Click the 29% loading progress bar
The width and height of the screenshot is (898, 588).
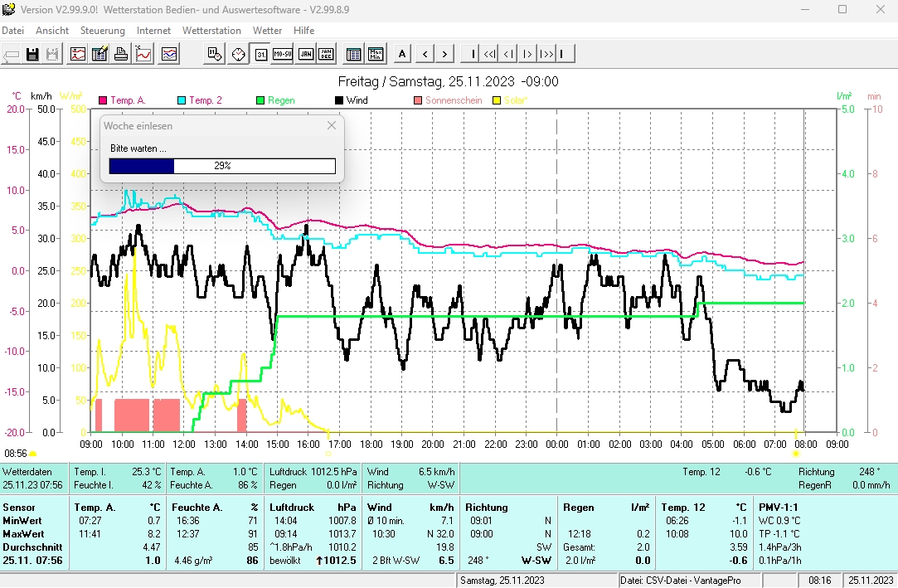click(x=222, y=166)
